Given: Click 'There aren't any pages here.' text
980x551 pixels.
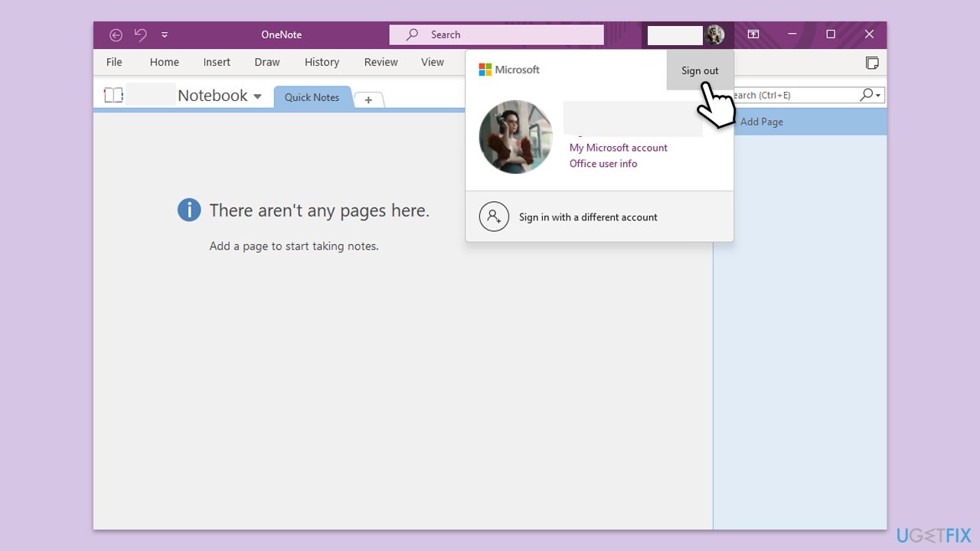Looking at the screenshot, I should click(x=319, y=210).
